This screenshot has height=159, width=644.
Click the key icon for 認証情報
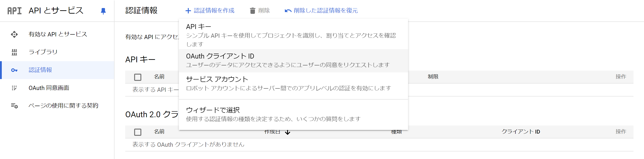click(x=14, y=70)
